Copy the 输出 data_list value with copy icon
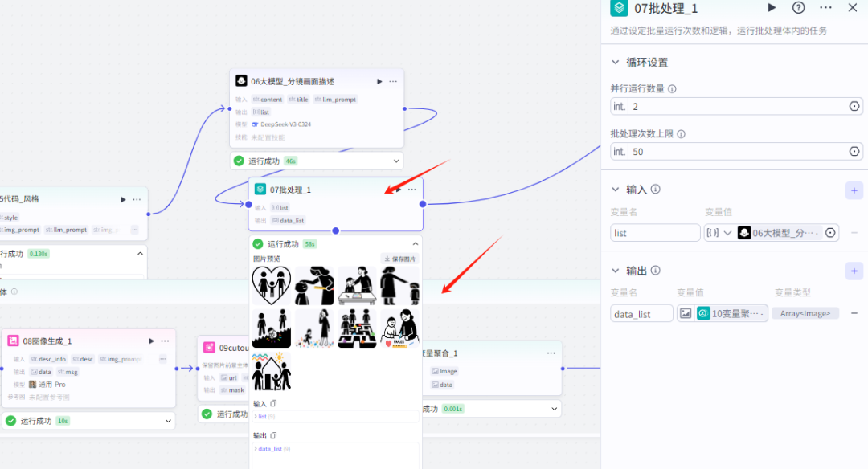Viewport: 868px width, 469px height. (273, 434)
